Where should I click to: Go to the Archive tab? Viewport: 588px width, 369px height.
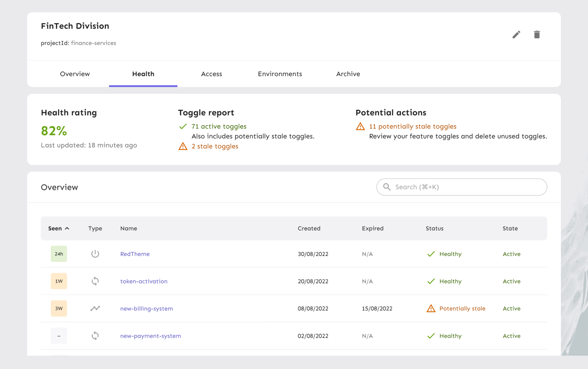pyautogui.click(x=348, y=74)
